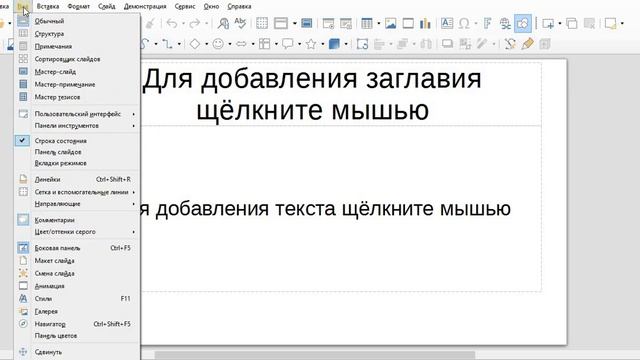
Task: Open Сервис menu
Action: click(185, 7)
